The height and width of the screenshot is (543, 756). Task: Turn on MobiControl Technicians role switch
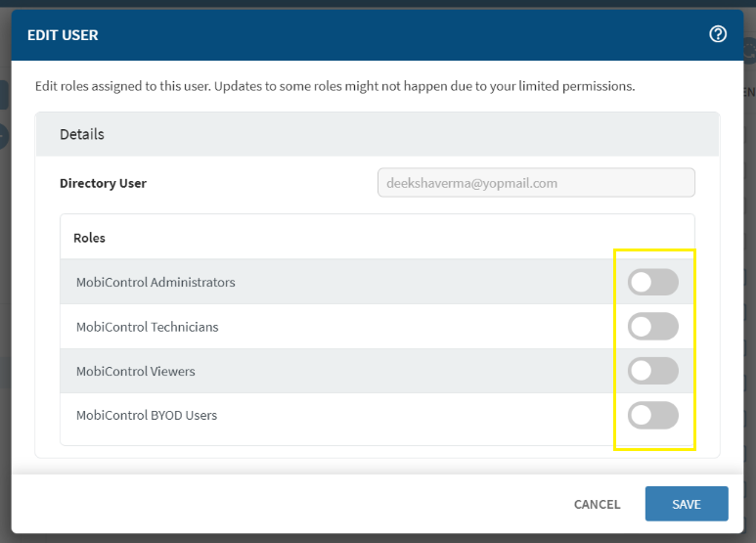coord(652,327)
